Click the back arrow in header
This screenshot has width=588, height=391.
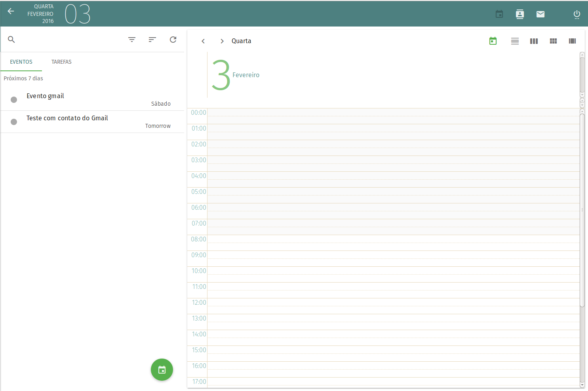point(11,11)
